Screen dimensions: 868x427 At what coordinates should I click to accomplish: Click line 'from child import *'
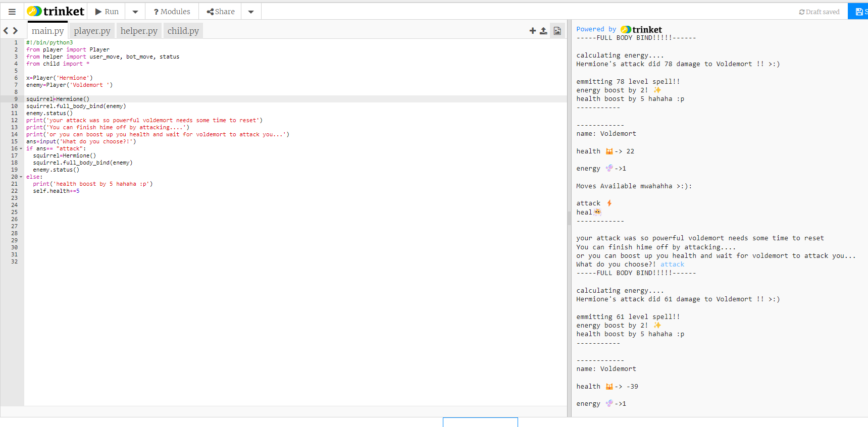click(58, 64)
